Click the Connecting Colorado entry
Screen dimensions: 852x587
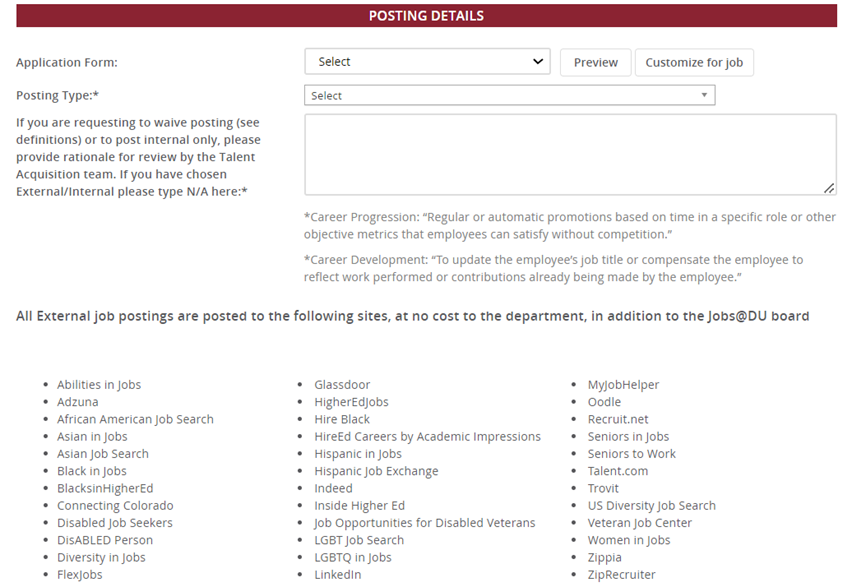115,506
